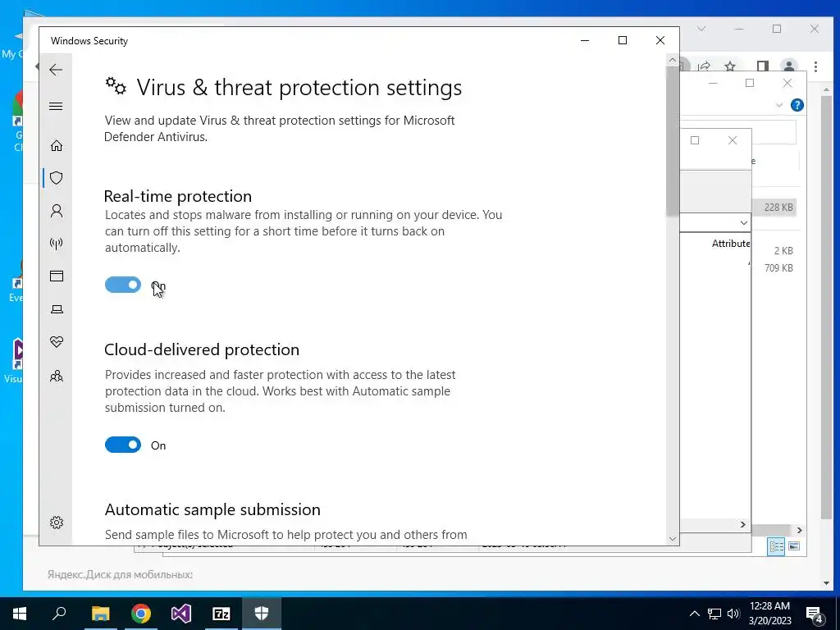Open the dropdown arrow in the background dialog
840x630 pixels.
(x=743, y=223)
